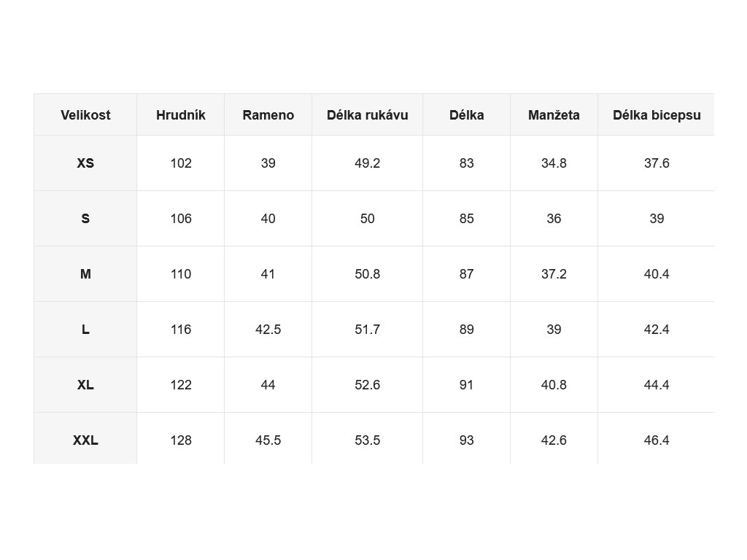Viewport: 747px width, 560px height.
Task: Select the XL size row label
Action: click(85, 385)
